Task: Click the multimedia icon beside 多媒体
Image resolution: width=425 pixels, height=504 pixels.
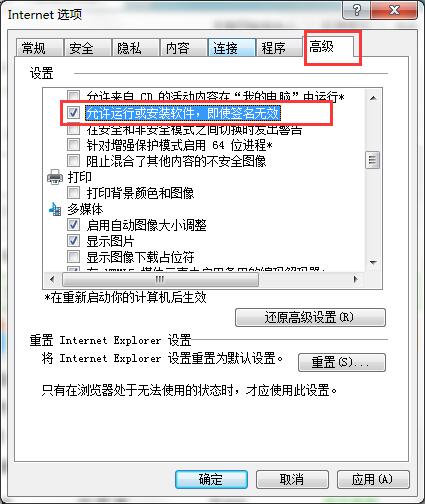Action: click(x=55, y=209)
